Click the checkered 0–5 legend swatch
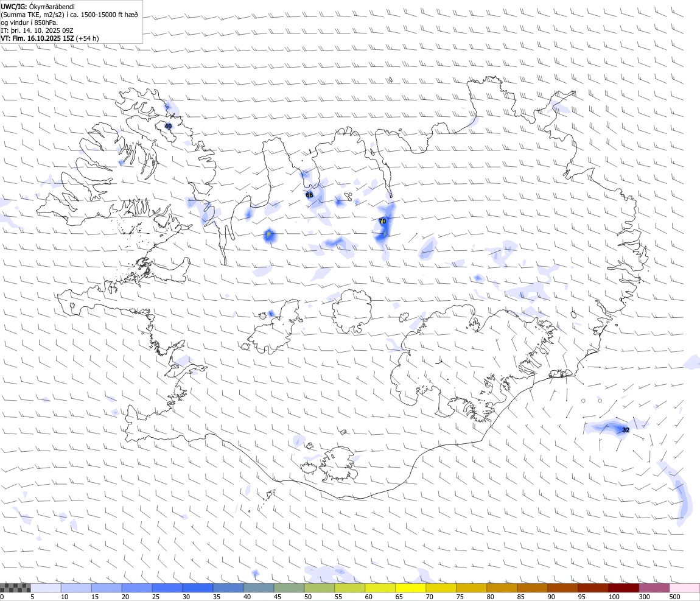Image resolution: width=700 pixels, height=601 pixels. [15, 588]
